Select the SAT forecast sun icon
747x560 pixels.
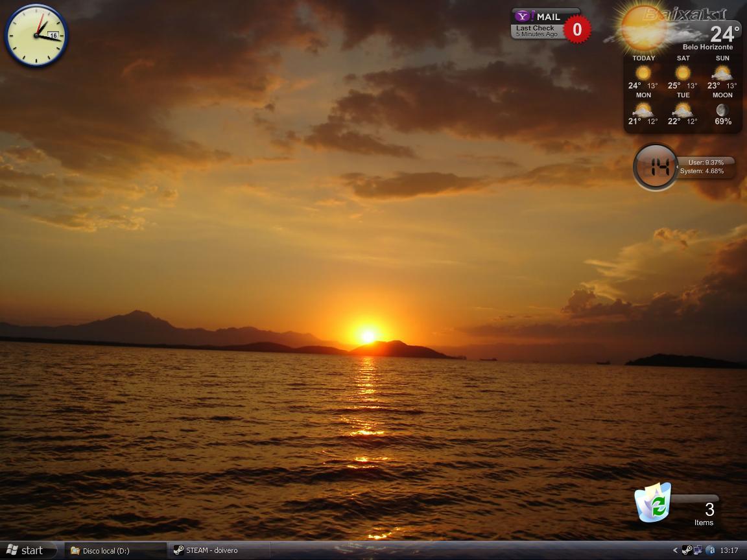tap(683, 73)
